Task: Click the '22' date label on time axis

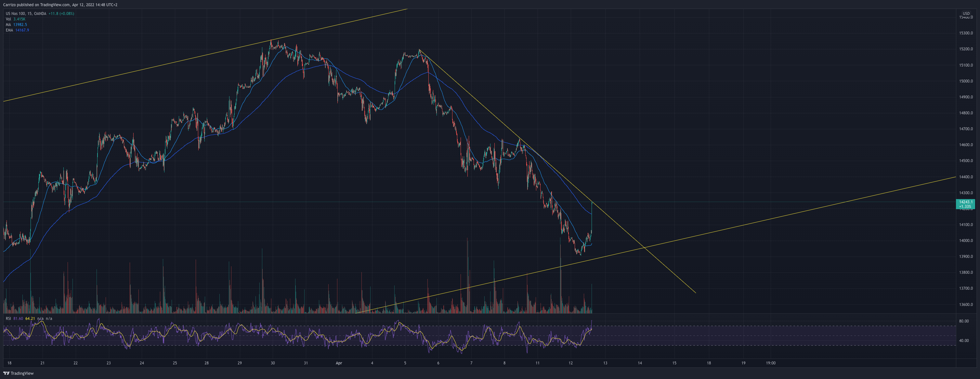Action: (x=75, y=363)
